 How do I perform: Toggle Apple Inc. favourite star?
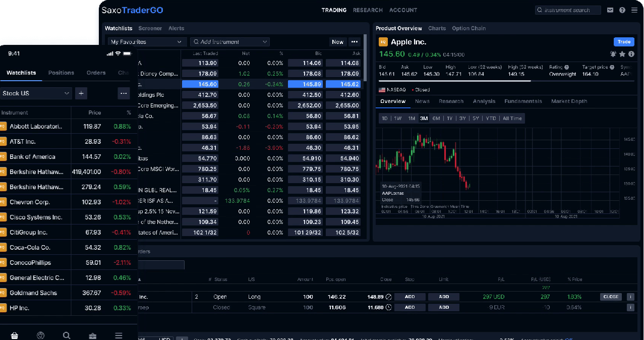[622, 54]
